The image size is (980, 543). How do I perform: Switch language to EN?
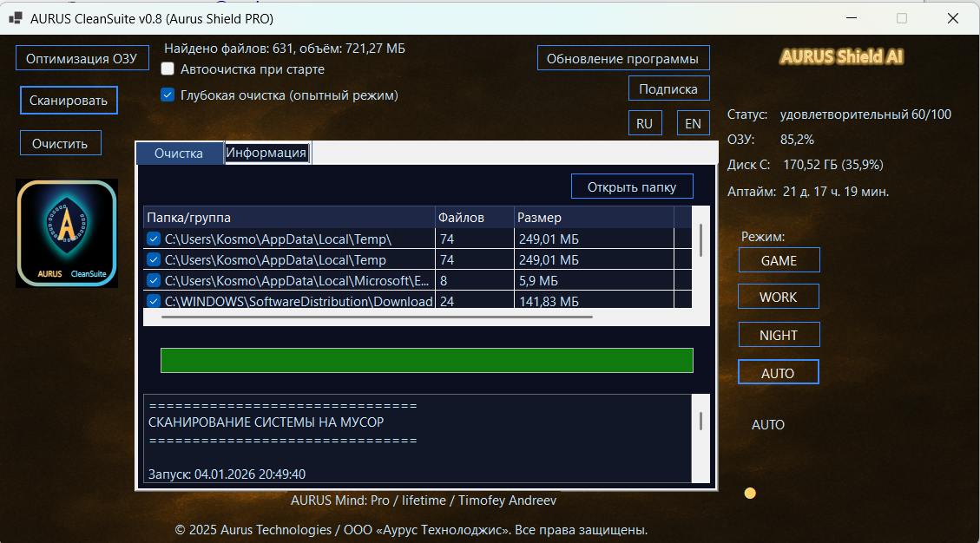[694, 123]
